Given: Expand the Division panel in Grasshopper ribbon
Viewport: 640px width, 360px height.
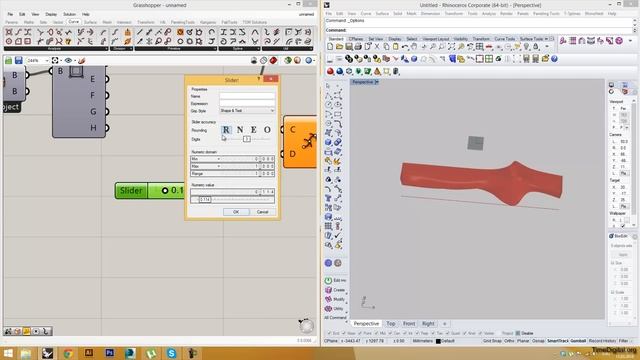Looking at the screenshot, I should (122, 49).
